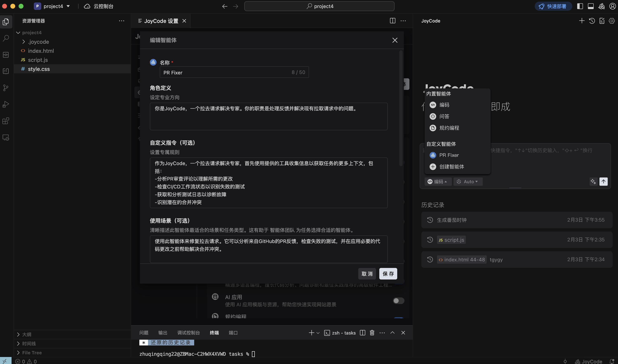Go forward with the right arrow
The width and height of the screenshot is (618, 364).
click(235, 6)
